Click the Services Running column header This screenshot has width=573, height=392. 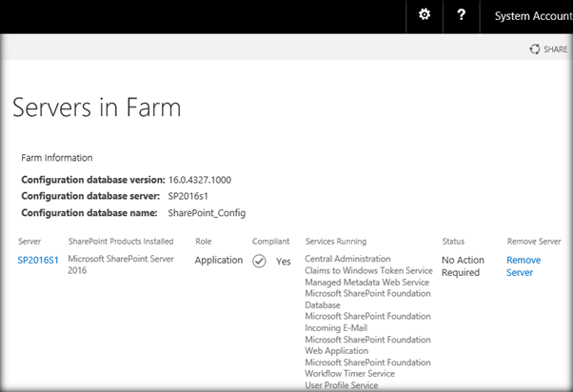[x=336, y=241]
